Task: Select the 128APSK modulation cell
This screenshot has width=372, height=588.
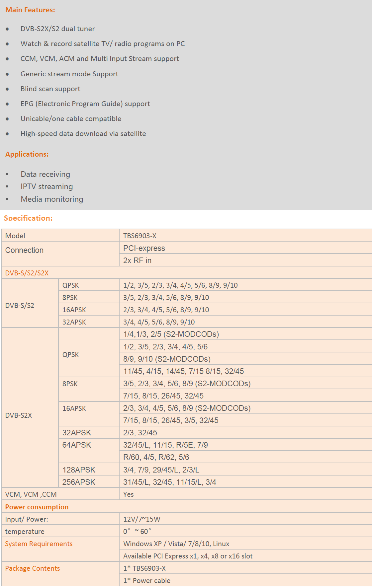Action: point(79,470)
